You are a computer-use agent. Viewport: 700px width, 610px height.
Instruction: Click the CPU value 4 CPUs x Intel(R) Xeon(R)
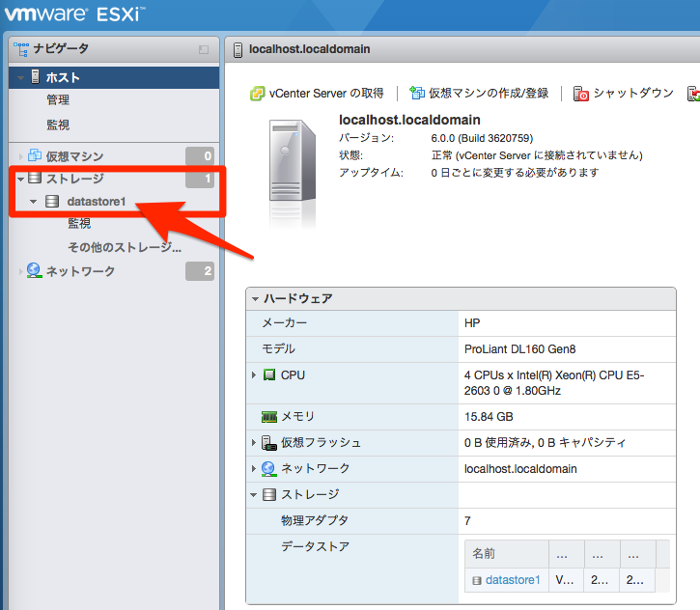tap(554, 383)
